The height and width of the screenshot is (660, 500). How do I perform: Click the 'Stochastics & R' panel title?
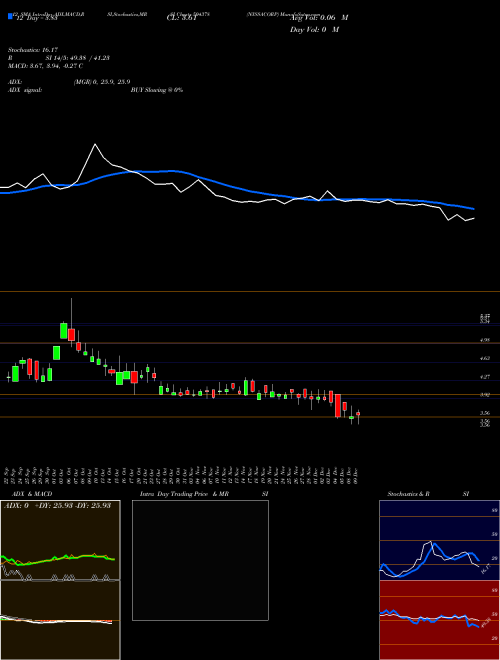(409, 494)
